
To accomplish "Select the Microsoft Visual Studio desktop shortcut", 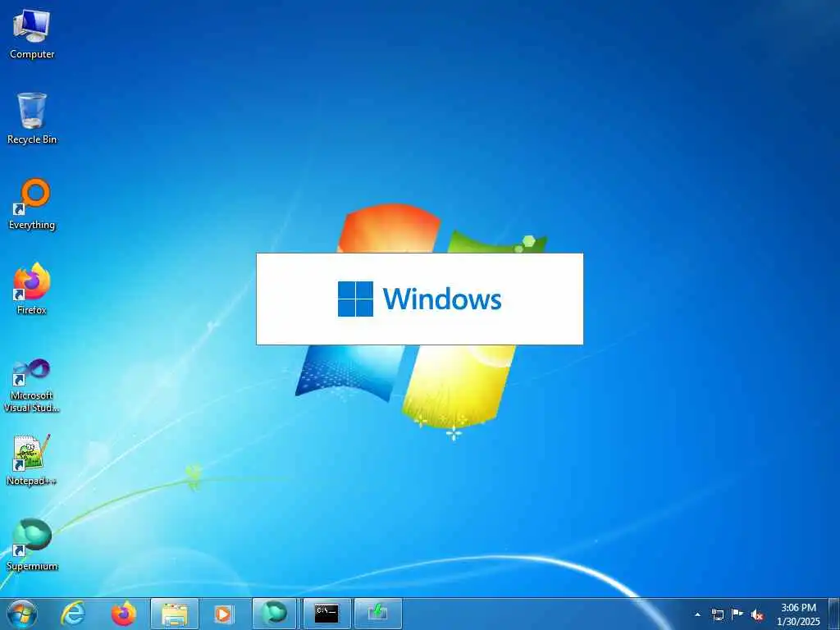I will point(32,386).
